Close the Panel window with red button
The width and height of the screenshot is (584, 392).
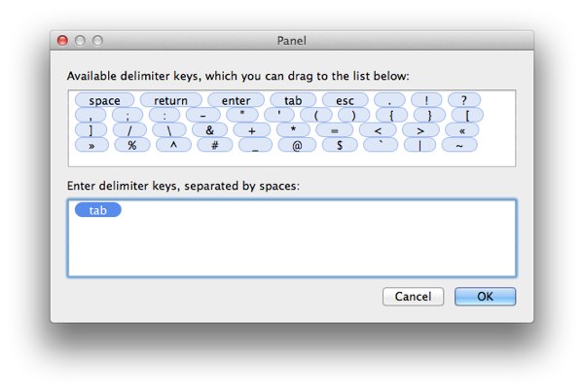pyautogui.click(x=62, y=40)
